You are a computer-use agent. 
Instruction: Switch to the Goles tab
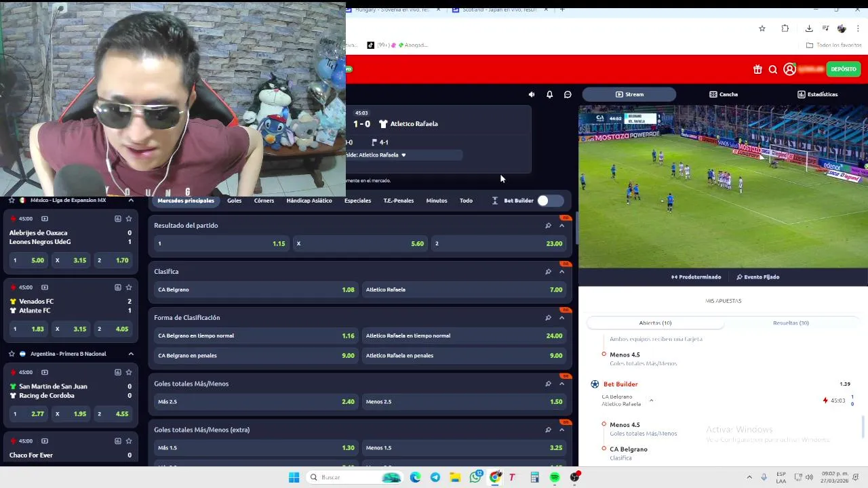(x=235, y=201)
